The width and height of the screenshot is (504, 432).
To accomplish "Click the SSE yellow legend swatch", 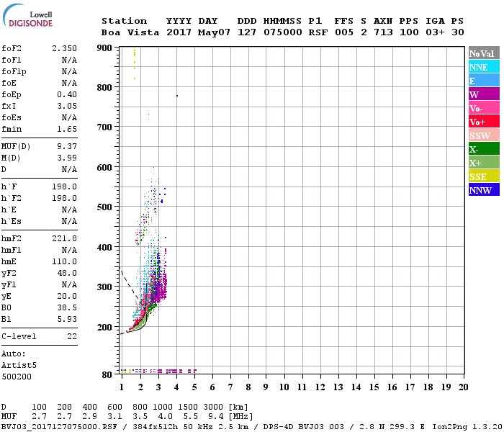I will coord(484,176).
